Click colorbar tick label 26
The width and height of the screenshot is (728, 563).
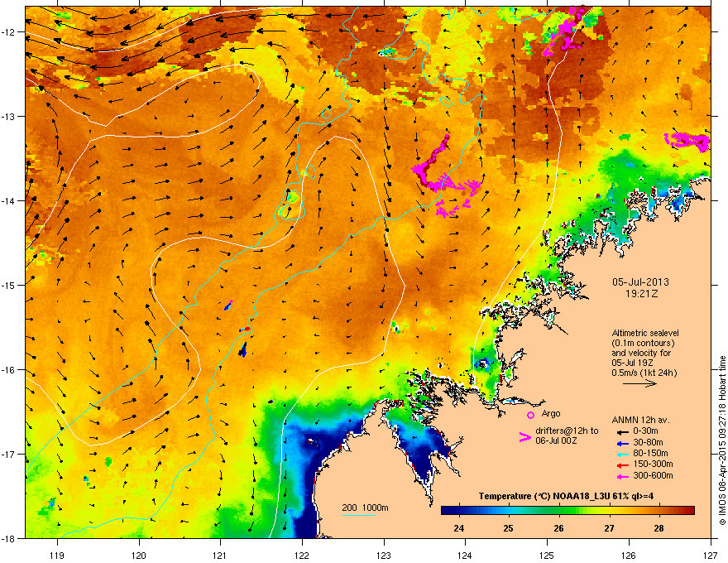pos(558,528)
